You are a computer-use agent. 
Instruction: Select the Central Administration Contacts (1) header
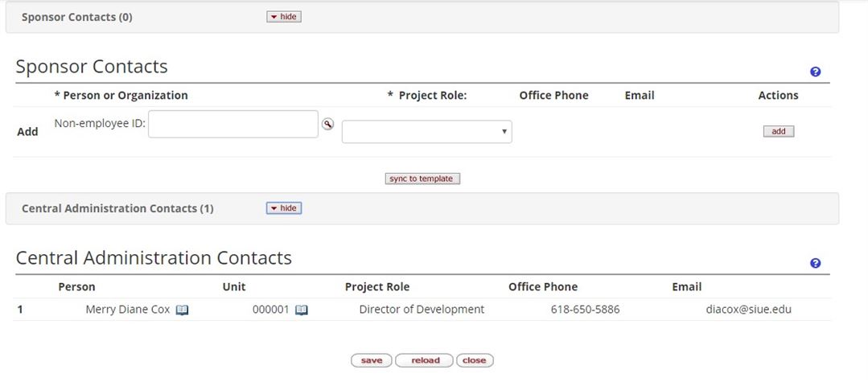pyautogui.click(x=117, y=208)
